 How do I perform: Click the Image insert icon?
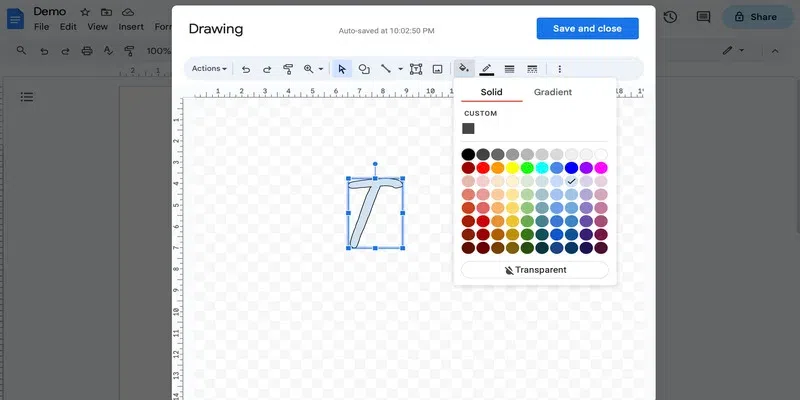[x=437, y=69]
